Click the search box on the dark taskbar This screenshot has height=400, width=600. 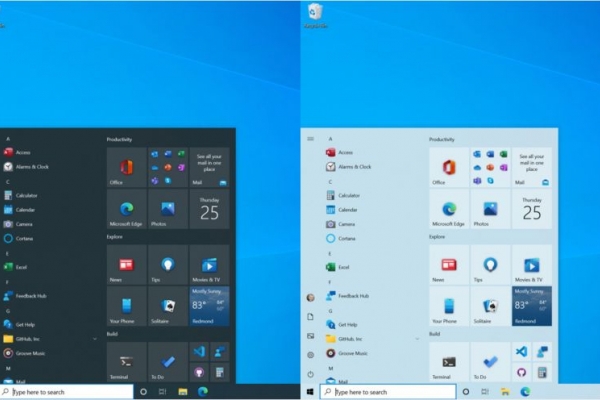coord(67,392)
